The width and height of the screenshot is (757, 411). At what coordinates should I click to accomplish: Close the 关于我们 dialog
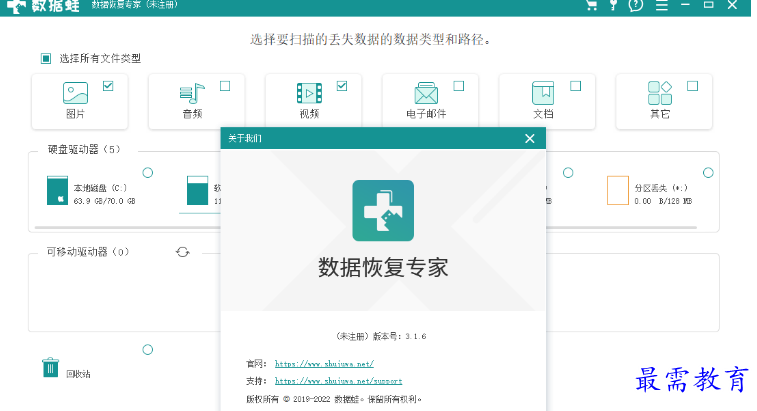530,139
